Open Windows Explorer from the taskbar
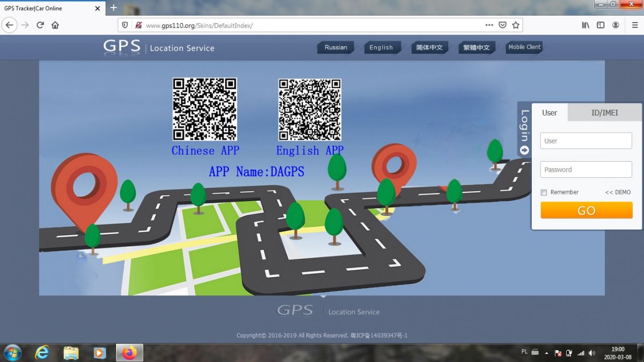 click(x=71, y=353)
